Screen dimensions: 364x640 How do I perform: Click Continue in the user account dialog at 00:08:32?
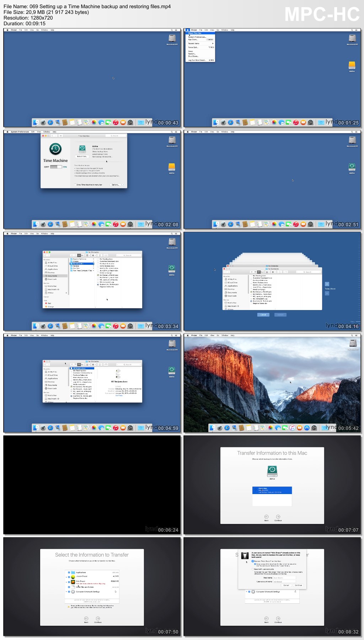coord(298,585)
